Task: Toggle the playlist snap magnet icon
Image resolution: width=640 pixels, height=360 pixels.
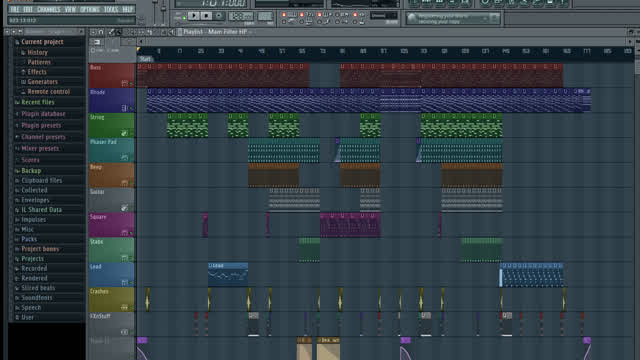Action: [101, 32]
